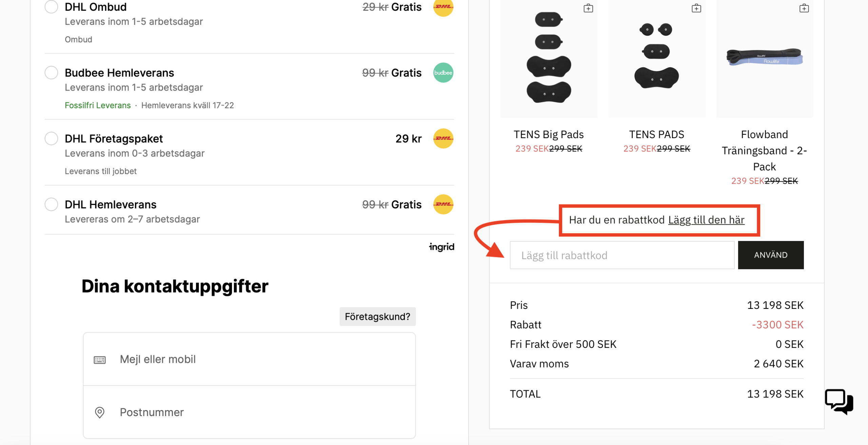Select DHL Hemleverans radio button

pyautogui.click(x=51, y=204)
